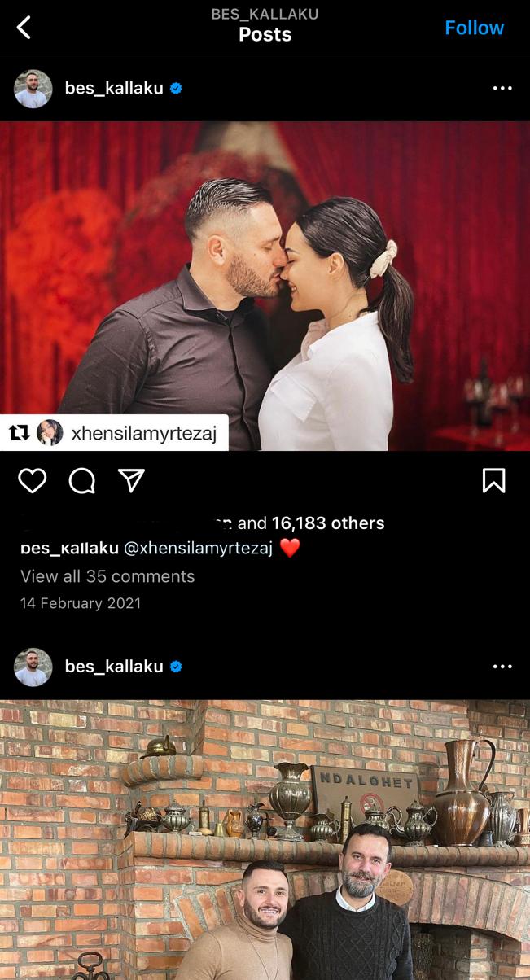Open the '16,183 others' likes list
Image resolution: width=530 pixels, height=980 pixels.
point(328,523)
